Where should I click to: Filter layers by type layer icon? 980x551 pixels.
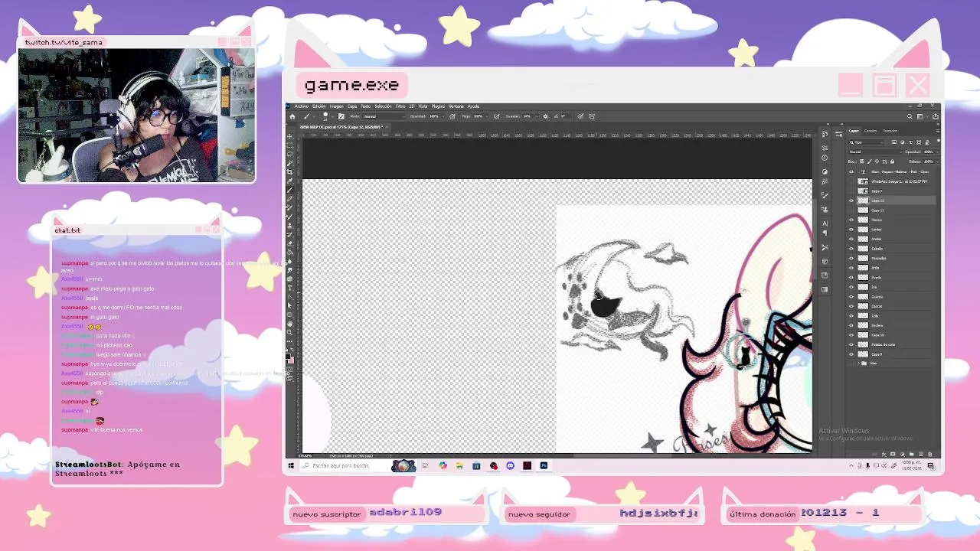click(x=910, y=142)
